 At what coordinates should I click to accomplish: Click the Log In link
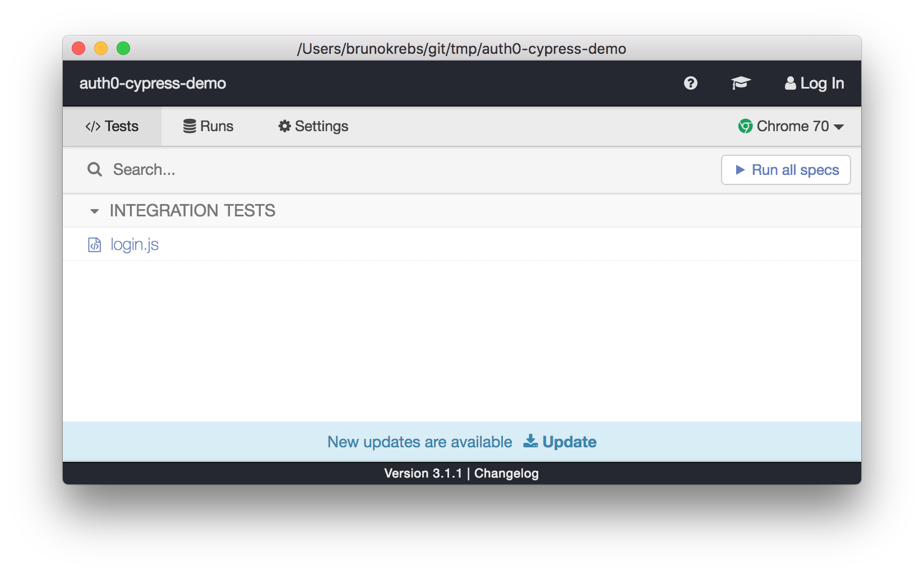pyautogui.click(x=814, y=83)
